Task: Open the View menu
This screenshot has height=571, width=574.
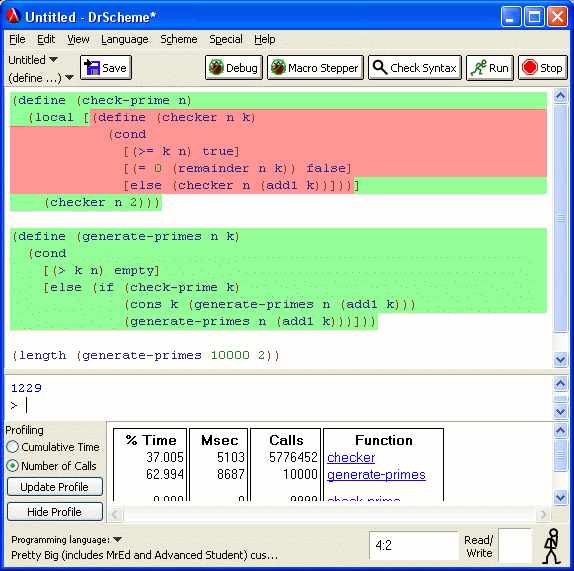Action: [x=78, y=39]
